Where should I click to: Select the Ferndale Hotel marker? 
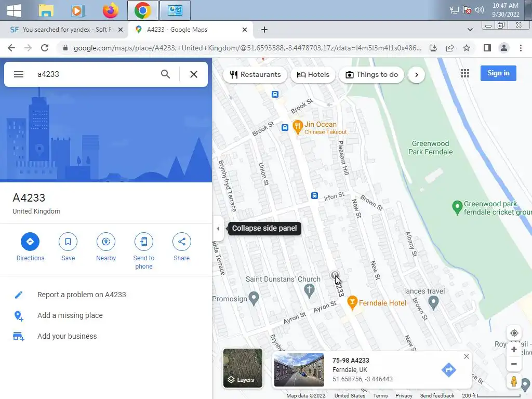coord(352,303)
